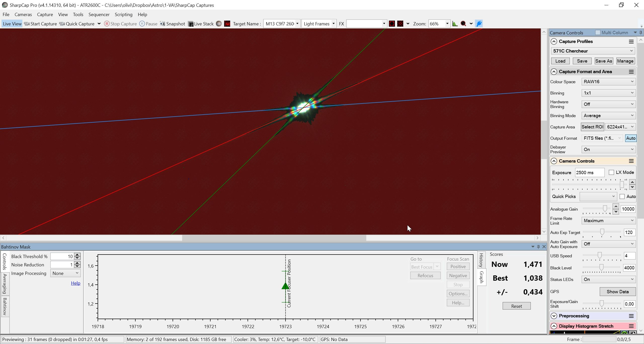Click the Exposure value input field
The width and height of the screenshot is (644, 344).
(590, 172)
